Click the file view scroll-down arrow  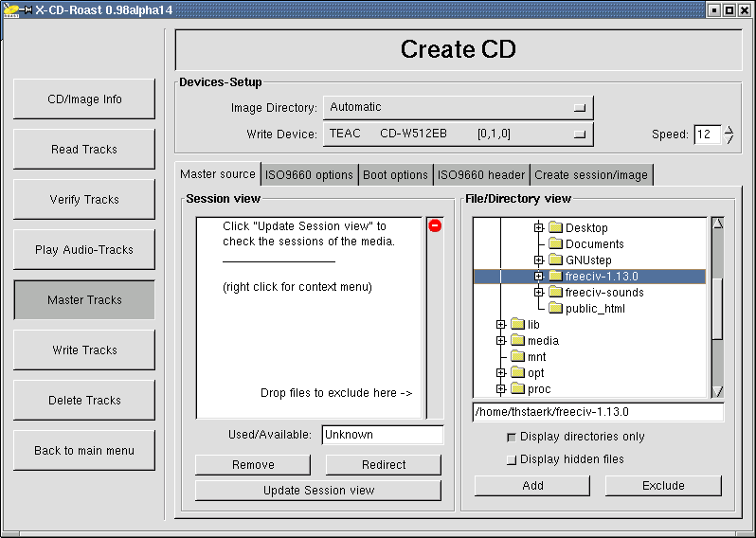click(718, 391)
